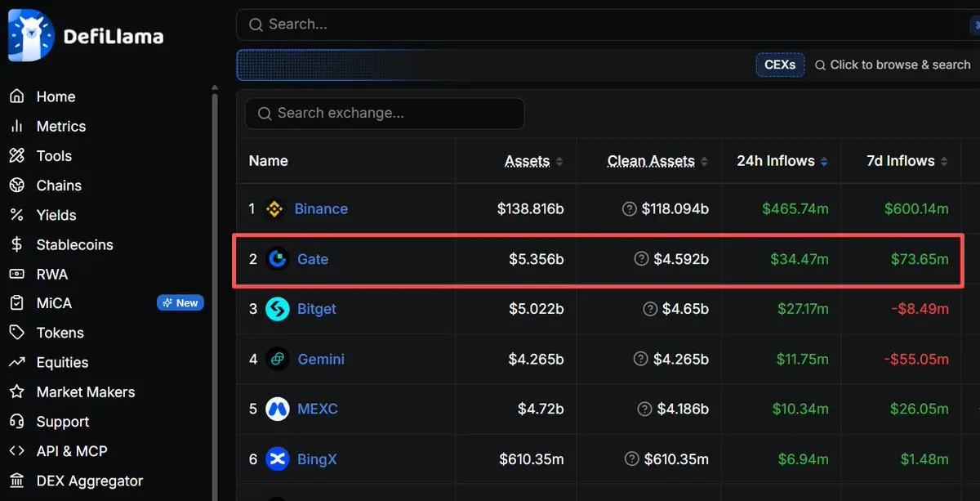Click the MiCA clipboard icon

16,303
